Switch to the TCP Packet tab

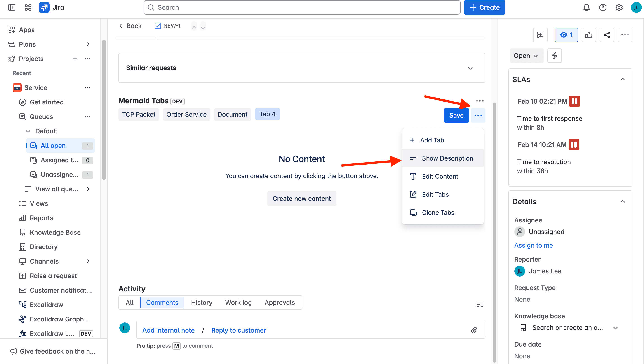pos(139,114)
